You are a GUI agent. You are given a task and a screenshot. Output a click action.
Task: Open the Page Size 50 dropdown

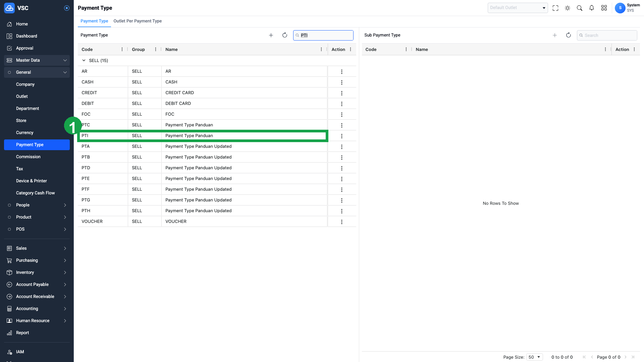coord(535,357)
